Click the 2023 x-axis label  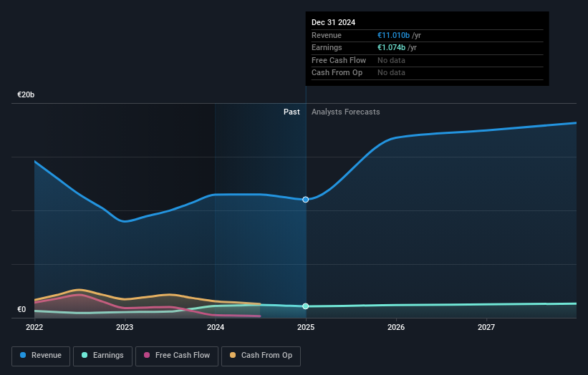pyautogui.click(x=125, y=328)
